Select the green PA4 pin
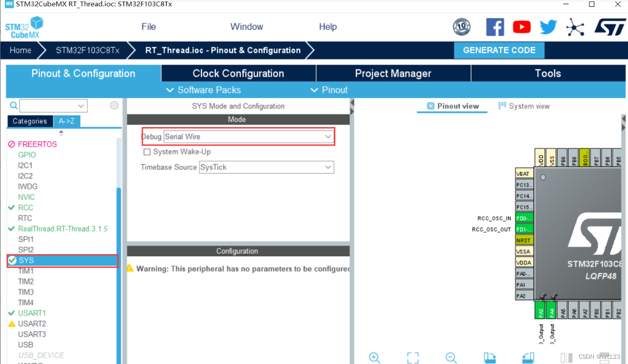 pyautogui.click(x=551, y=310)
